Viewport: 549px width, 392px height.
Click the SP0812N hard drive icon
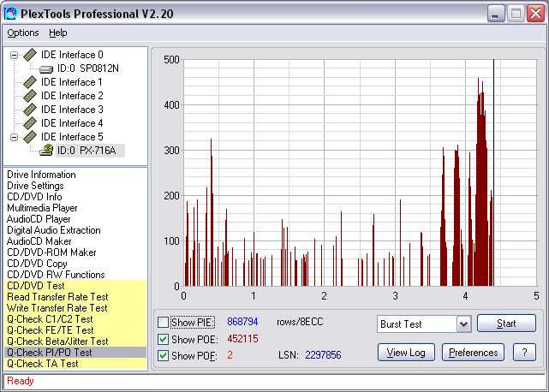coord(46,68)
